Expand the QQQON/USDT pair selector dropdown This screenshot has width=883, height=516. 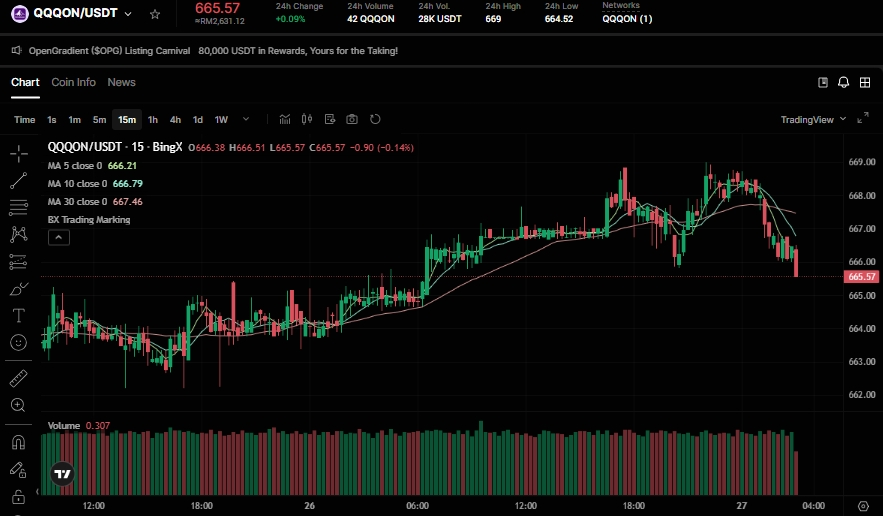click(x=128, y=15)
